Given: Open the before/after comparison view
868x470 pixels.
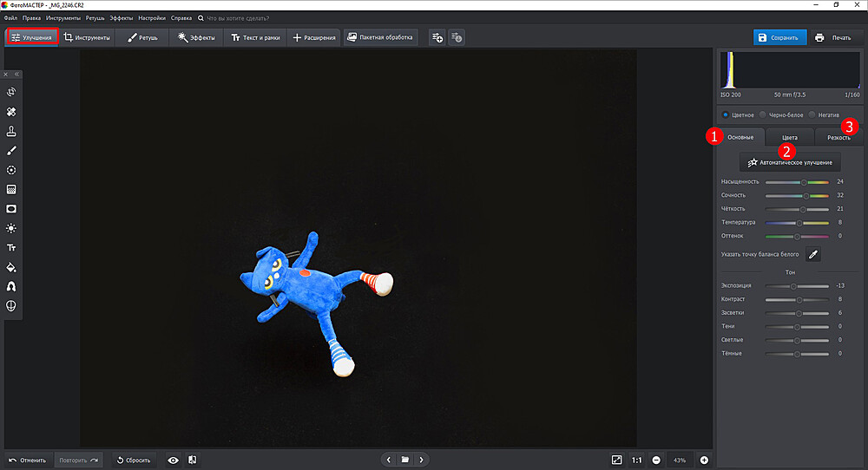Looking at the screenshot, I should pyautogui.click(x=192, y=460).
